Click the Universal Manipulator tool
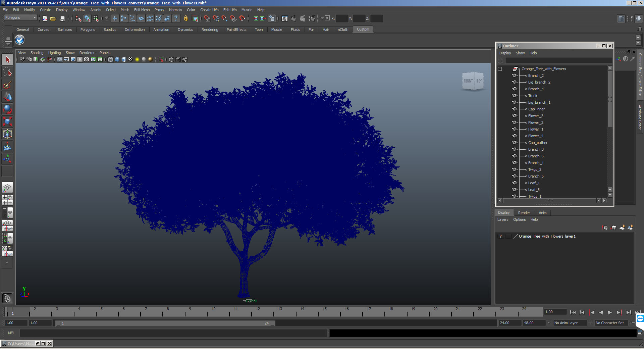Screen dimensions: 644x349 point(7,134)
